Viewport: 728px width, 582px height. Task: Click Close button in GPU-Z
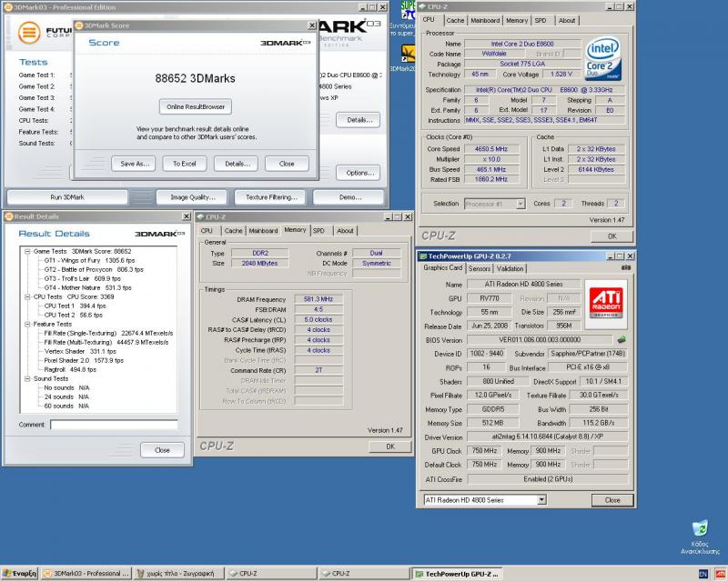click(x=612, y=500)
